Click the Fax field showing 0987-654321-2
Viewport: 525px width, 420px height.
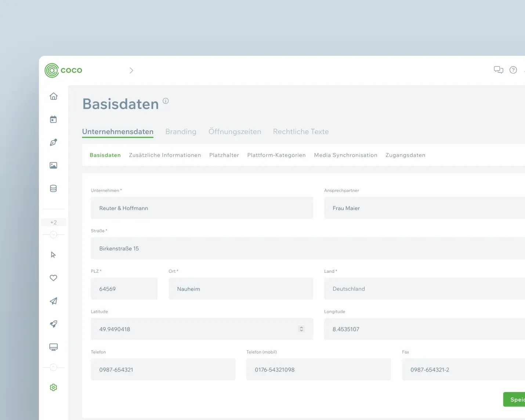pyautogui.click(x=463, y=369)
